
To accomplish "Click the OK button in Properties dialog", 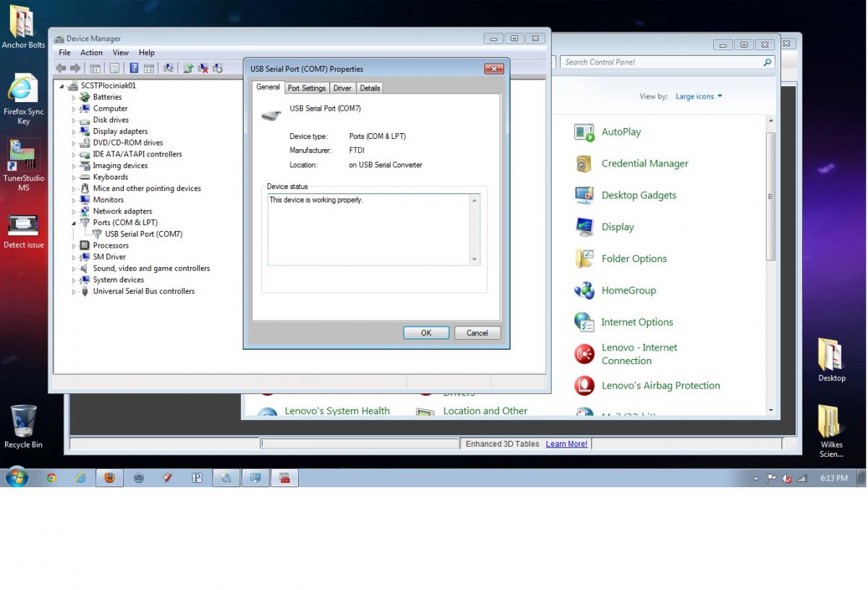I will (425, 333).
